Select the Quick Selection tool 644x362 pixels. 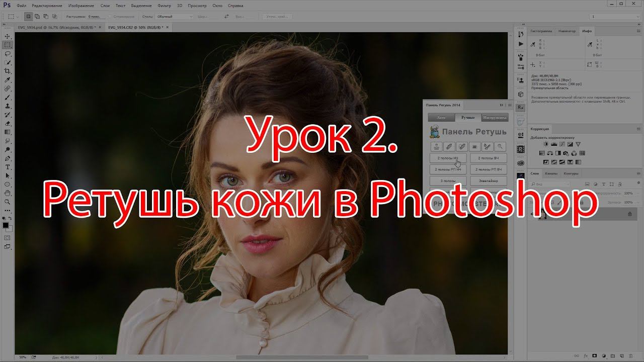pos(8,62)
